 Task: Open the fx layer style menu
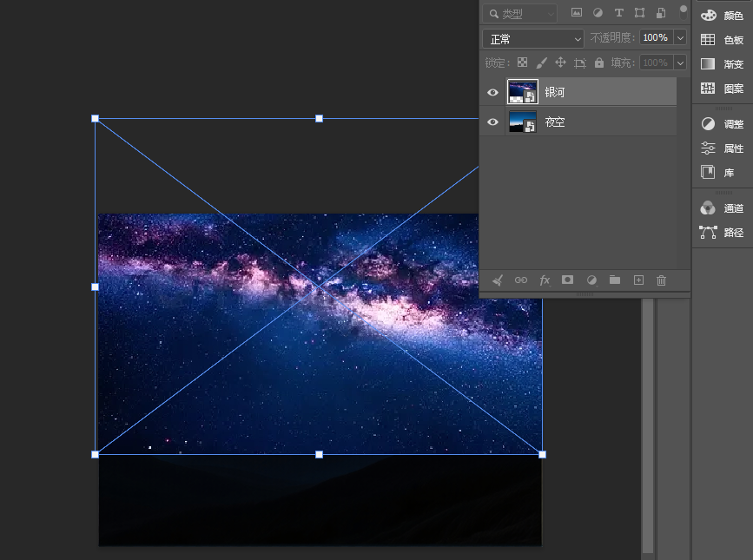(544, 280)
